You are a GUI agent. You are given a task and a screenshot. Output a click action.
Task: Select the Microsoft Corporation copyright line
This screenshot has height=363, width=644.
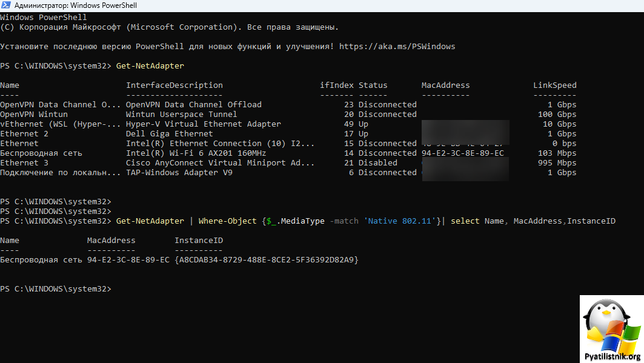(x=169, y=27)
